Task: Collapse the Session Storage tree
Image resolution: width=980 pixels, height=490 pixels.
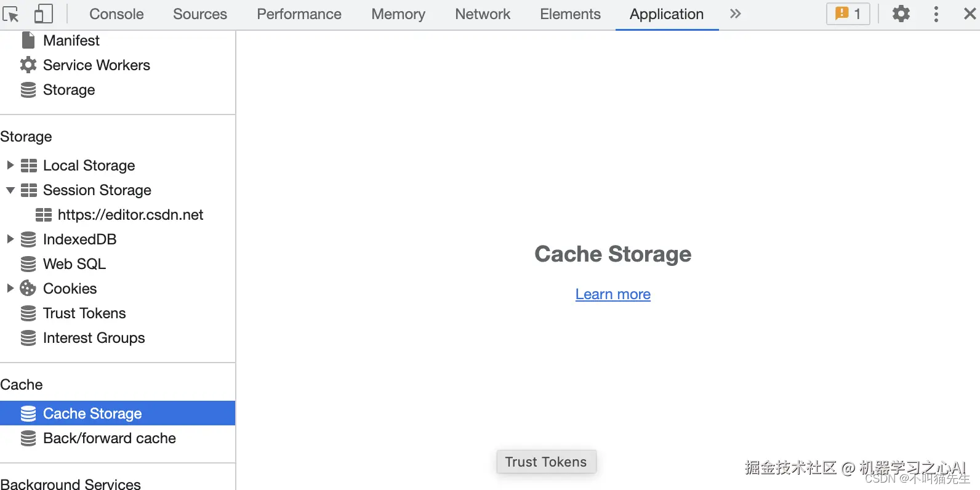Action: pos(10,190)
